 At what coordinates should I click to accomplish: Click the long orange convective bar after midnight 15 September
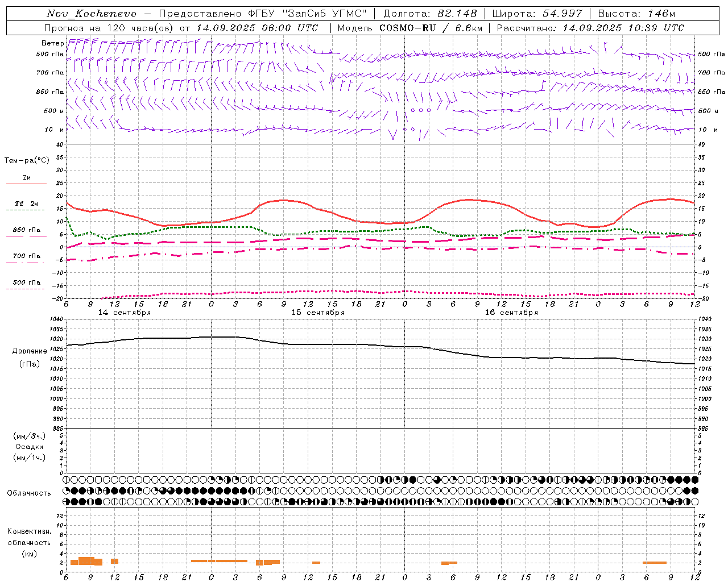(219, 561)
